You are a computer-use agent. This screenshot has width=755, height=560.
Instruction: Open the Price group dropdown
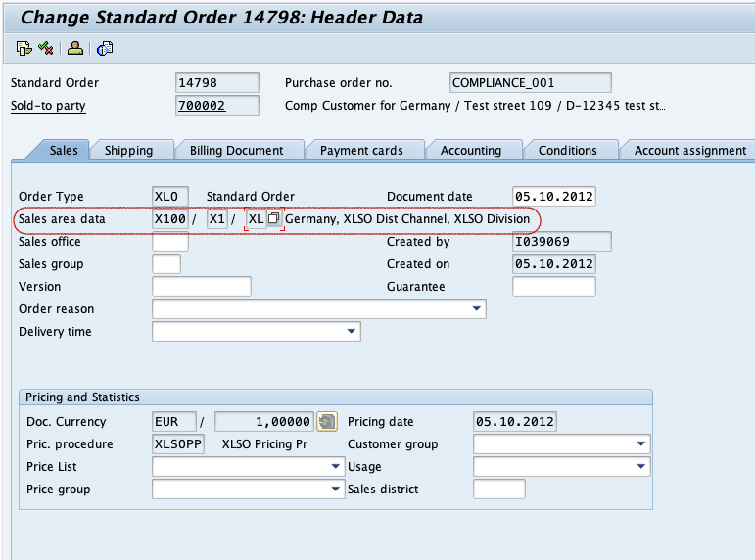point(336,490)
